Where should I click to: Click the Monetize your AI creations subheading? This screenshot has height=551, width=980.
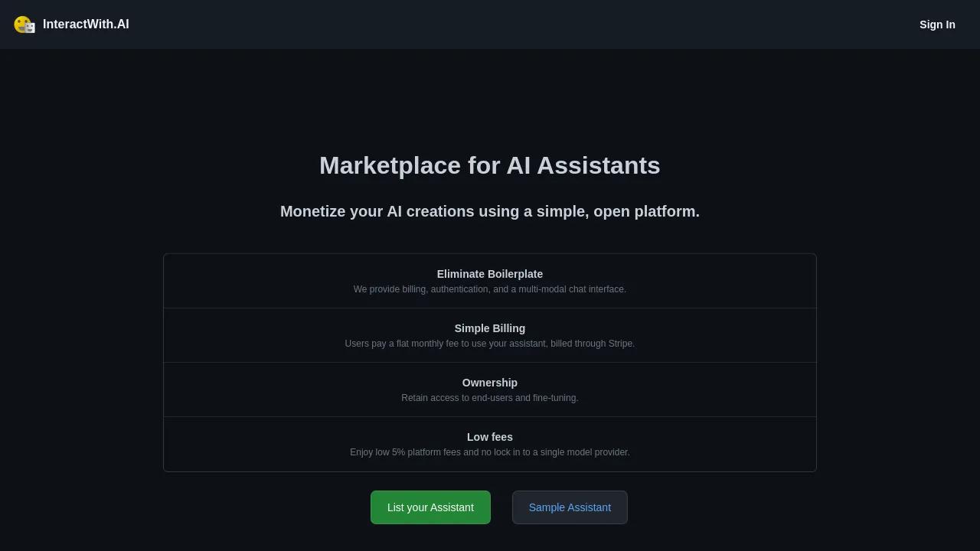pyautogui.click(x=490, y=211)
